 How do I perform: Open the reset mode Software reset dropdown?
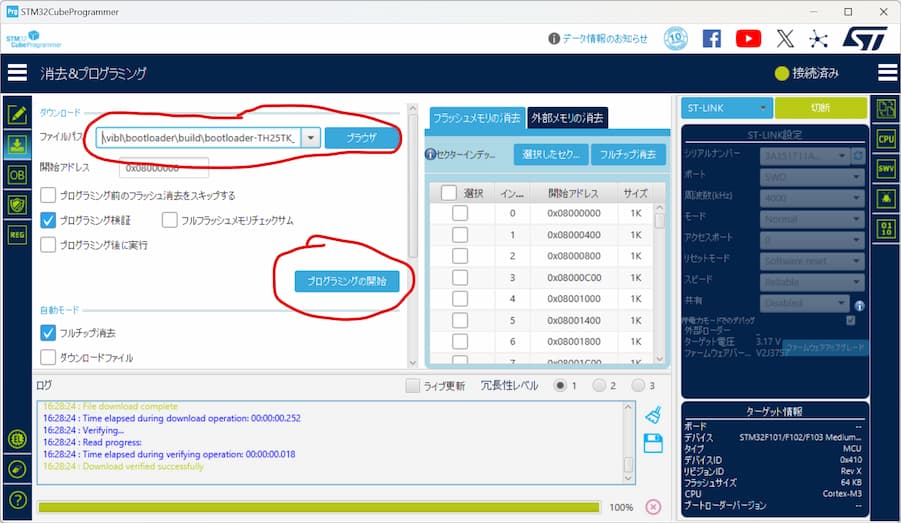(x=812, y=261)
